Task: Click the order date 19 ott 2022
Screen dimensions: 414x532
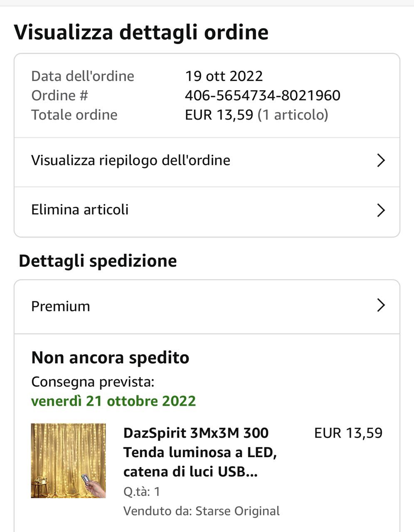Action: 224,76
